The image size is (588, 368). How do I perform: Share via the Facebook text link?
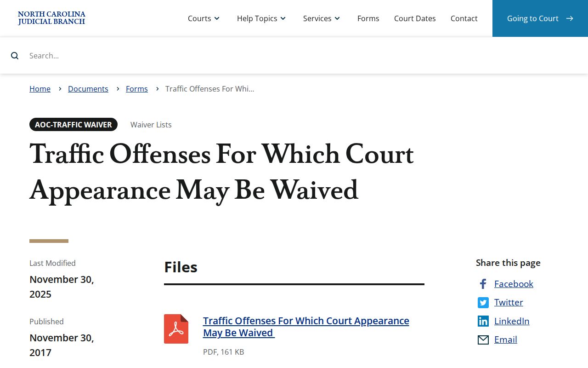pyautogui.click(x=514, y=284)
